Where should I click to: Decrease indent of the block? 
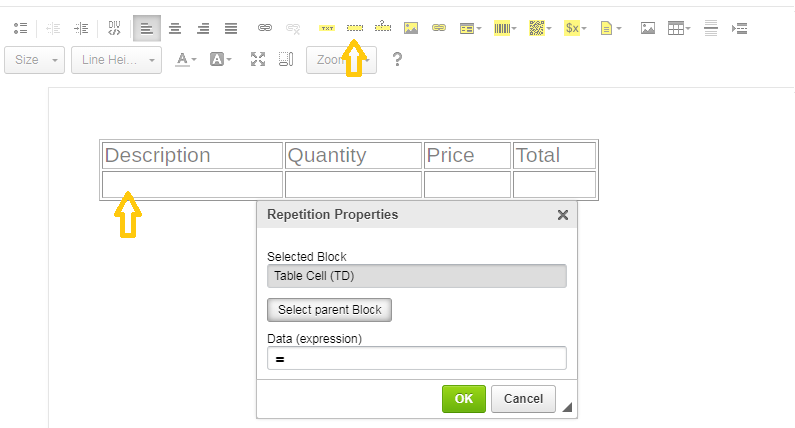tap(53, 28)
